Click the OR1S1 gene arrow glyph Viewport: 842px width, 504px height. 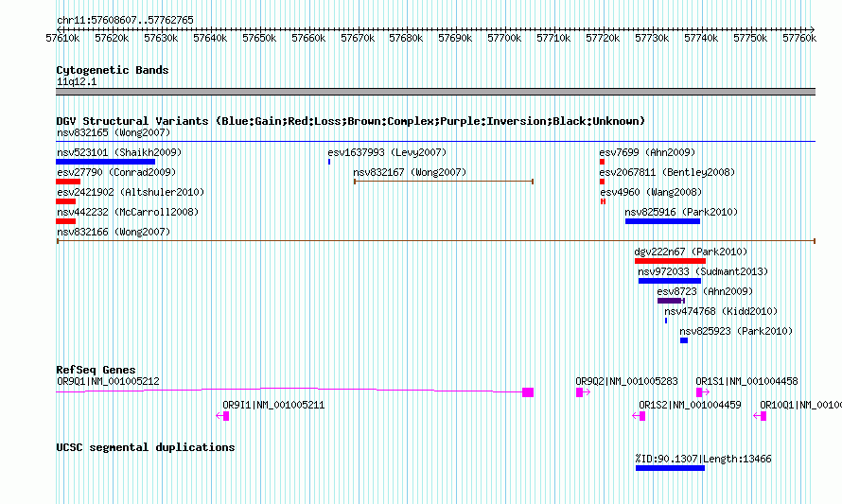pos(703,392)
